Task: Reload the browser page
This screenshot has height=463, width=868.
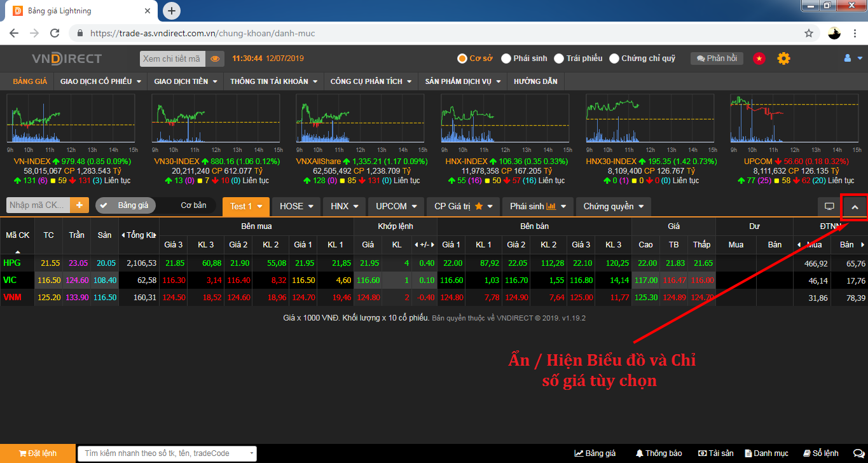Action: pyautogui.click(x=55, y=33)
